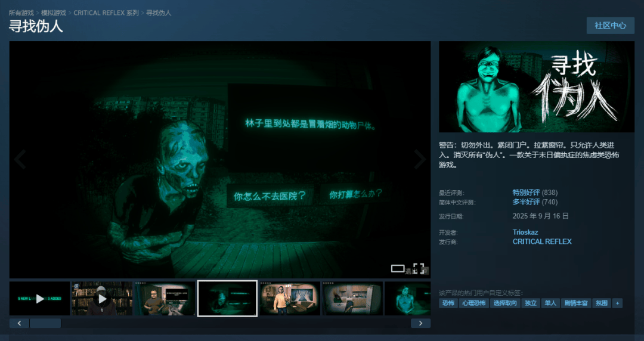Select thumbnail of man beside dialogue box
Image resolution: width=644 pixels, height=341 pixels.
(165, 299)
